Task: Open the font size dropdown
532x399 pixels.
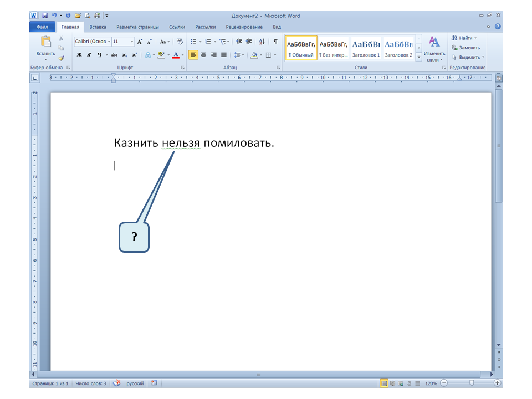Action: [132, 42]
